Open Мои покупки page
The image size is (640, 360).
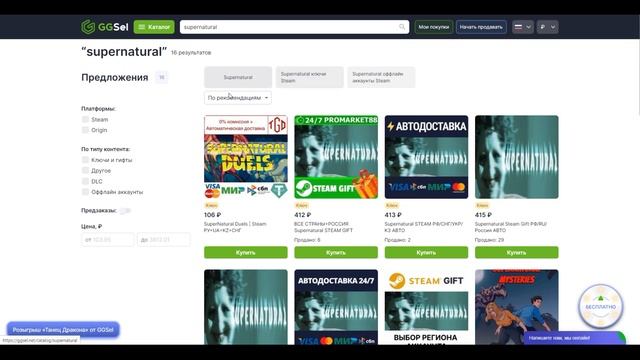pyautogui.click(x=433, y=27)
